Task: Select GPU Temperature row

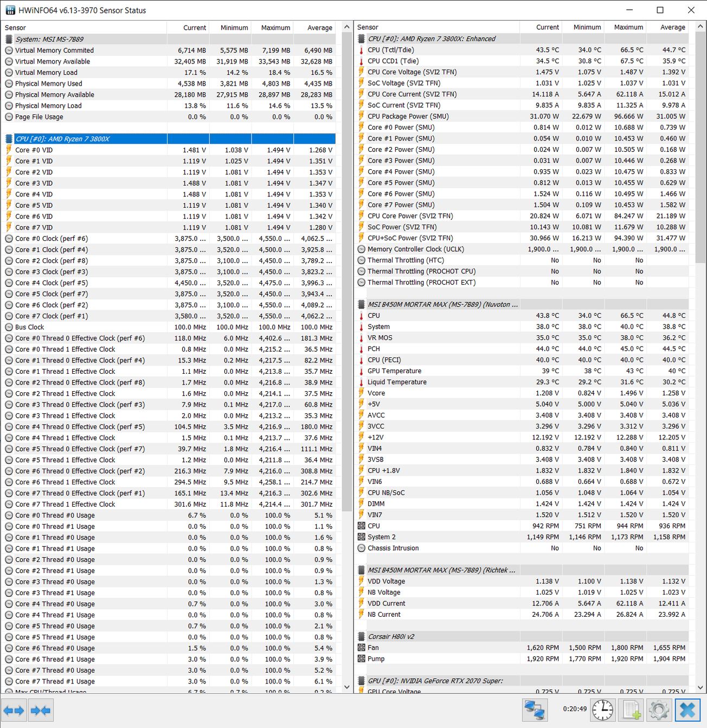Action: click(523, 371)
